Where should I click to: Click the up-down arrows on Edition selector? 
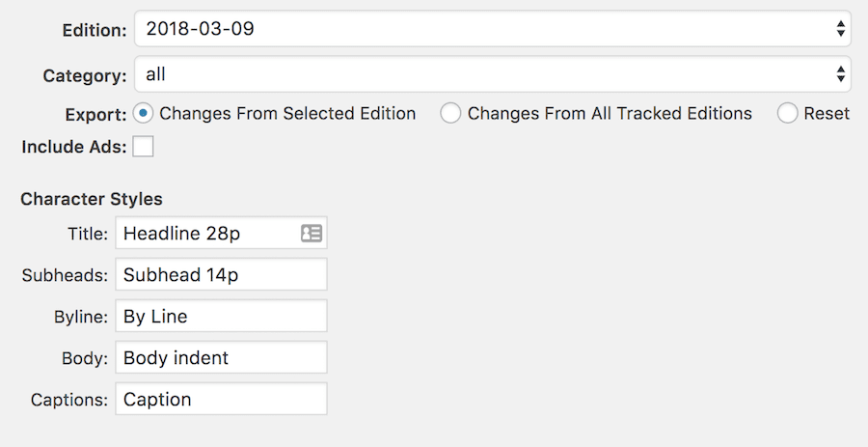841,28
